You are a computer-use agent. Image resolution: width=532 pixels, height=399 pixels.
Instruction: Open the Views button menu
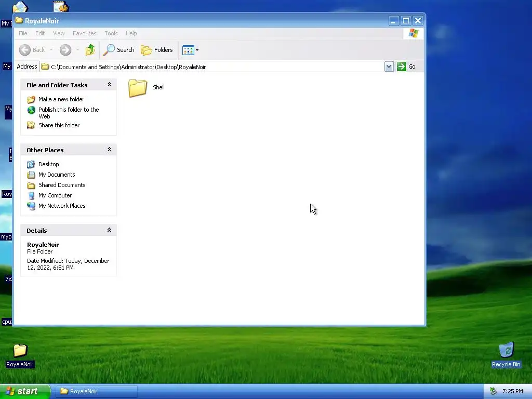pos(190,50)
